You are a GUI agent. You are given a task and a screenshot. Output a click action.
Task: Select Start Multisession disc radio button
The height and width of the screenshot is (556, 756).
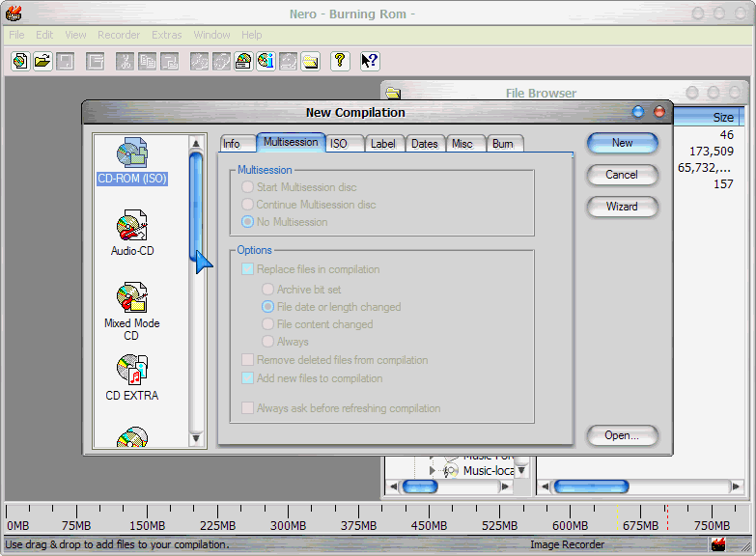coord(247,187)
